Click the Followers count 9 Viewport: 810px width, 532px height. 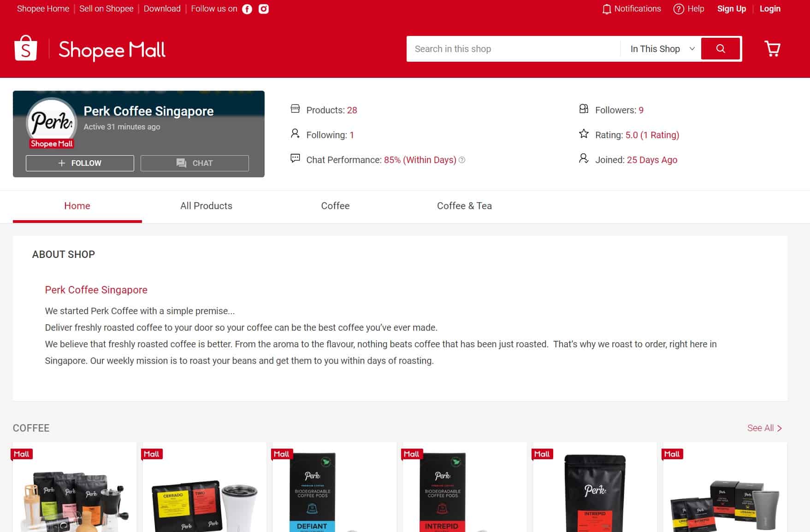tap(641, 110)
